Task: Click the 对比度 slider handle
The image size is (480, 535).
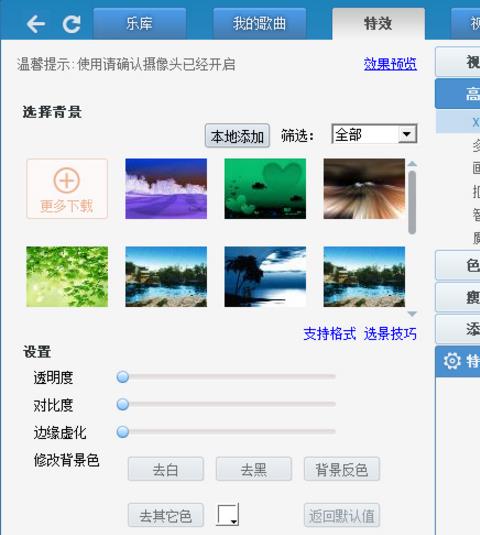Action: 123,404
